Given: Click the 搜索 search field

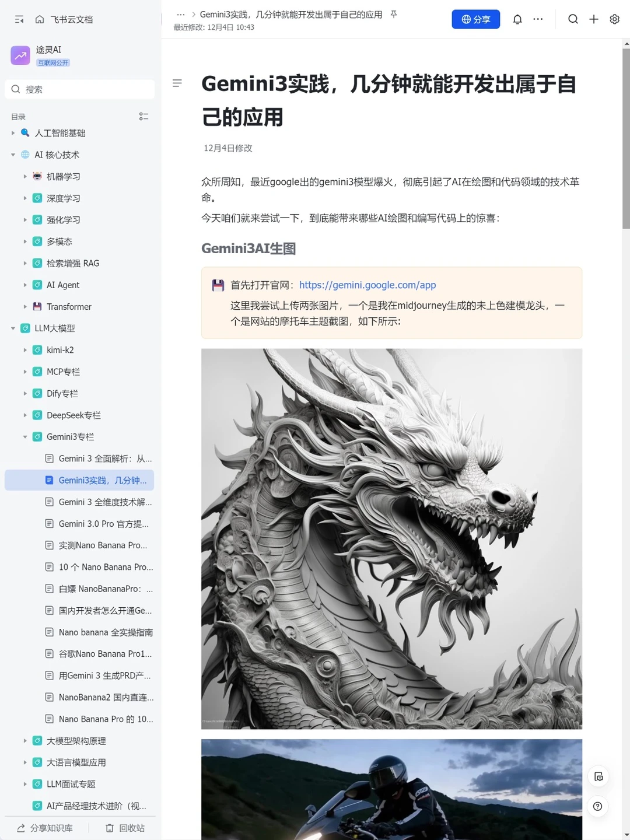Looking at the screenshot, I should click(x=80, y=89).
